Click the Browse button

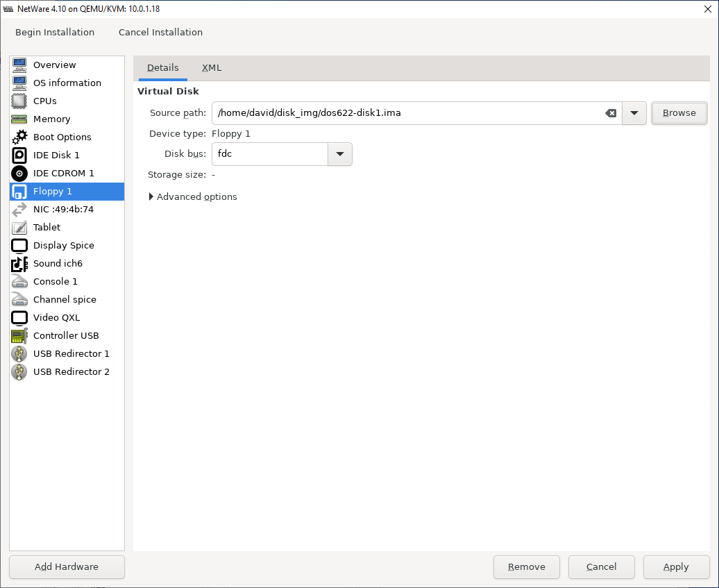[679, 113]
